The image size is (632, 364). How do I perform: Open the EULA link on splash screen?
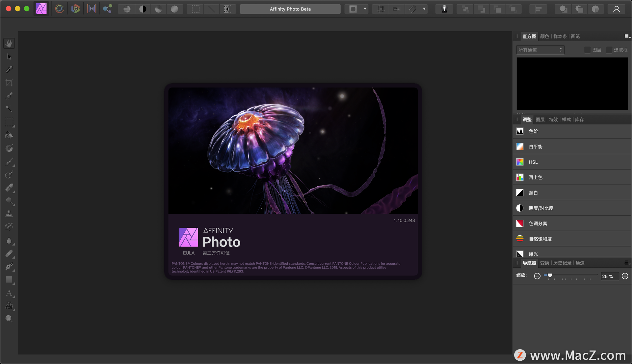(x=189, y=253)
